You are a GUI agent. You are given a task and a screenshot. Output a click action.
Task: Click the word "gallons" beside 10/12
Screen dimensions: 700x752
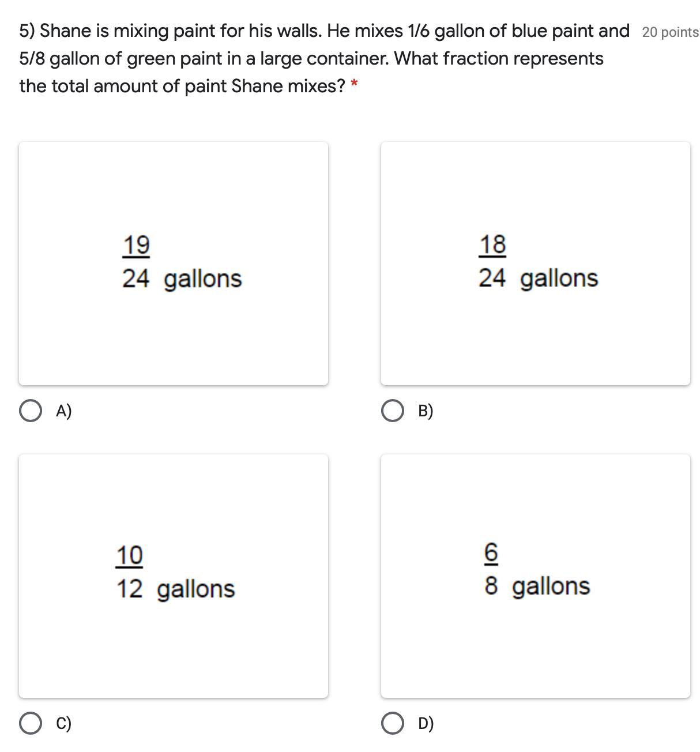coord(195,589)
